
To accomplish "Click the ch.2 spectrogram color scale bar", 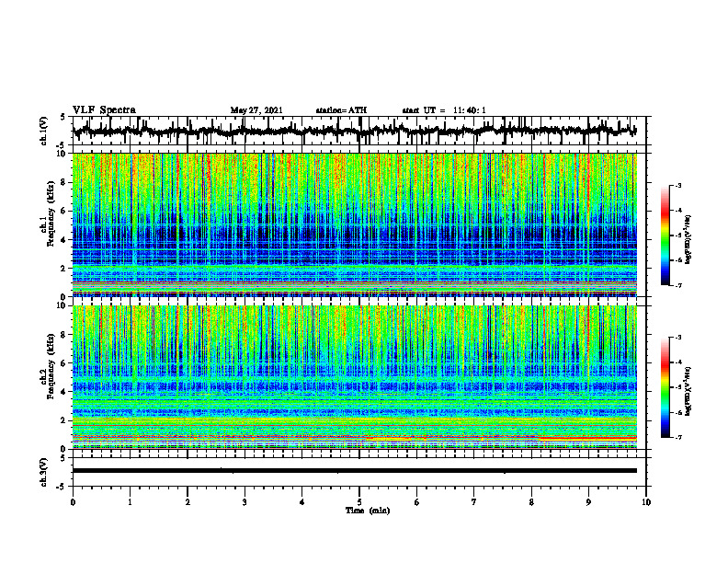I will tap(665, 387).
